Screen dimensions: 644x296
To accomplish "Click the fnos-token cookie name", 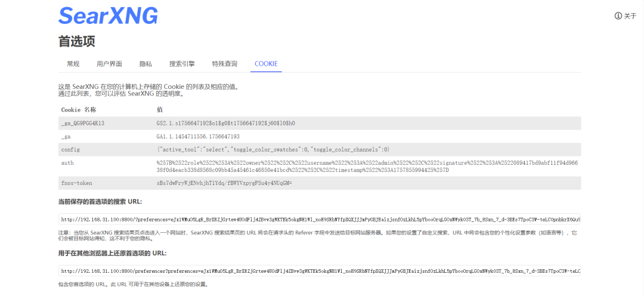I will coord(76,183).
